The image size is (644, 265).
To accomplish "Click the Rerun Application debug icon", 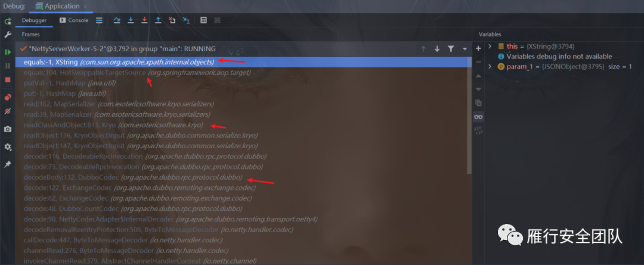I will [7, 21].
